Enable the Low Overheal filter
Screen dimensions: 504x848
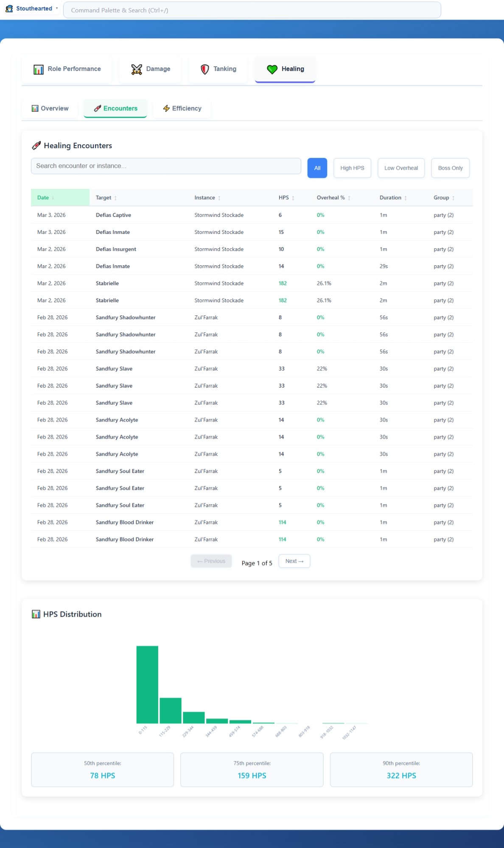pyautogui.click(x=400, y=168)
